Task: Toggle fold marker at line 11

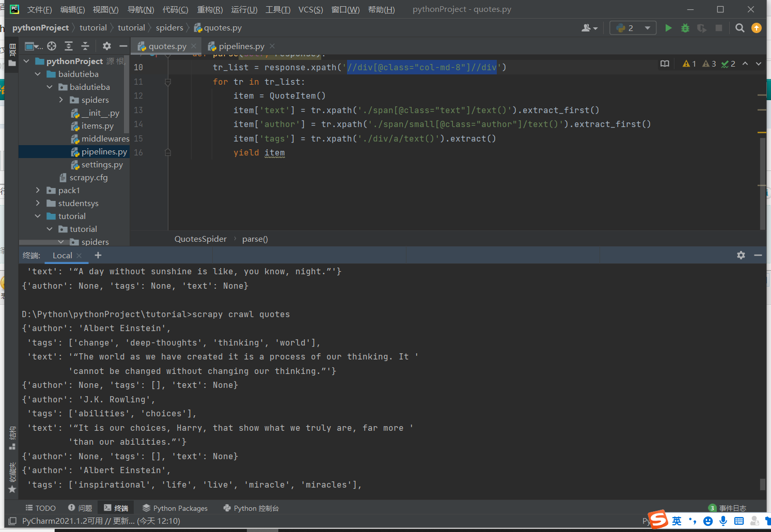Action: coord(168,82)
